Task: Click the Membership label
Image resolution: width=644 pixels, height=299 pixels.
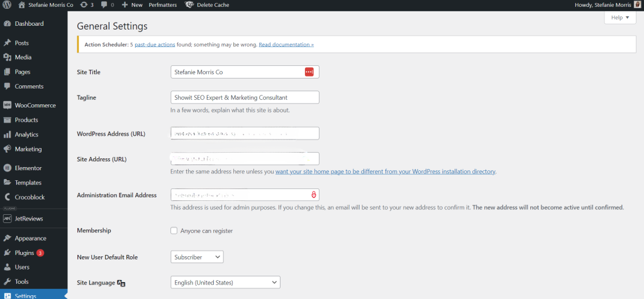Action: [94, 231]
